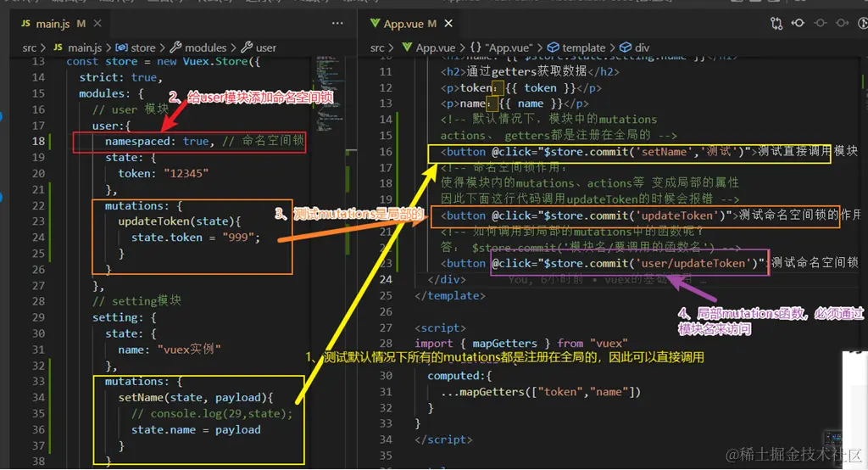Viewport: 868px width, 470px height.
Task: Open modules breadcrumb item
Action: pyautogui.click(x=205, y=48)
